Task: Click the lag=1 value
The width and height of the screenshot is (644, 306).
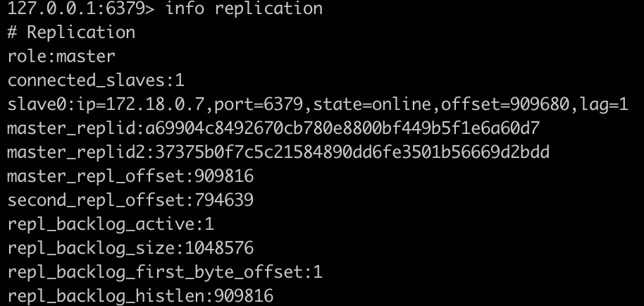Action: [x=604, y=105]
